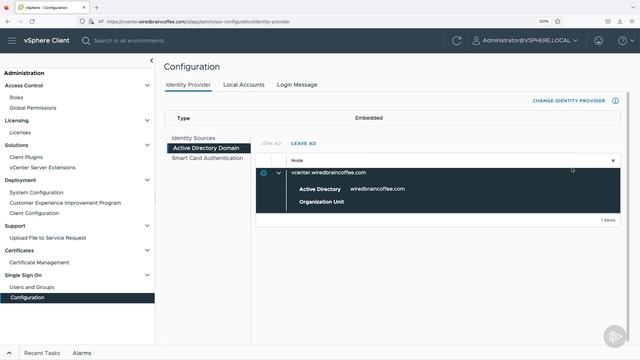The width and height of the screenshot is (640, 360).
Task: Click the LEAVE AD button
Action: (303, 144)
